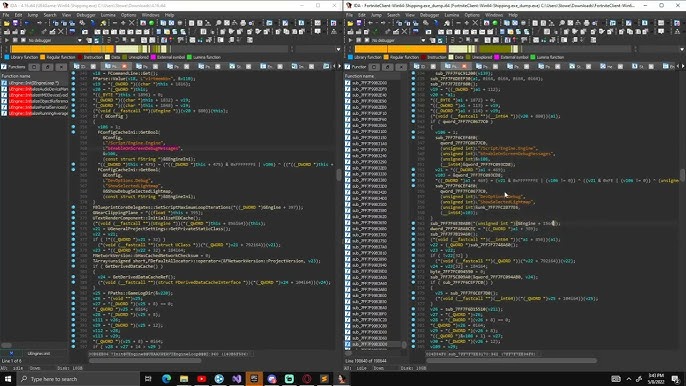
Task: Click the orange regular function navigation band
Action: pos(62,49)
